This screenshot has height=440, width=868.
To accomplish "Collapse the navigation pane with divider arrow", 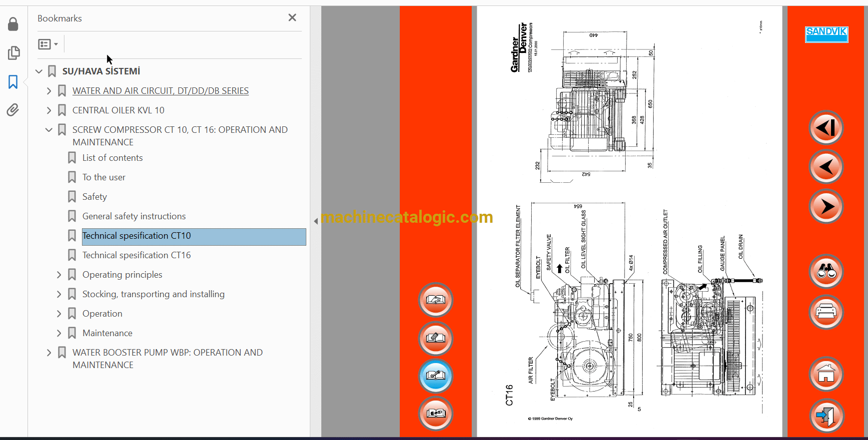I will point(316,221).
